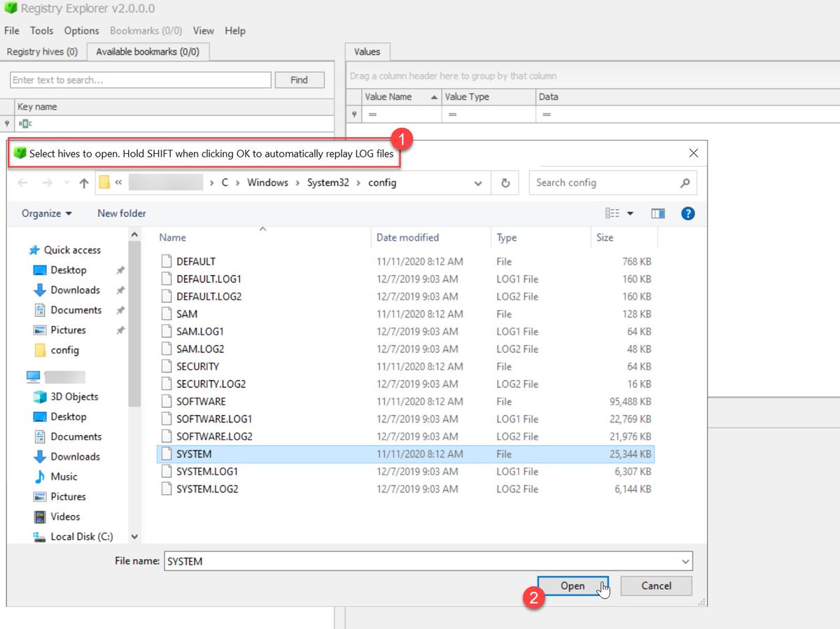Open the config folder in Quick access
The height and width of the screenshot is (629, 840).
[64, 350]
